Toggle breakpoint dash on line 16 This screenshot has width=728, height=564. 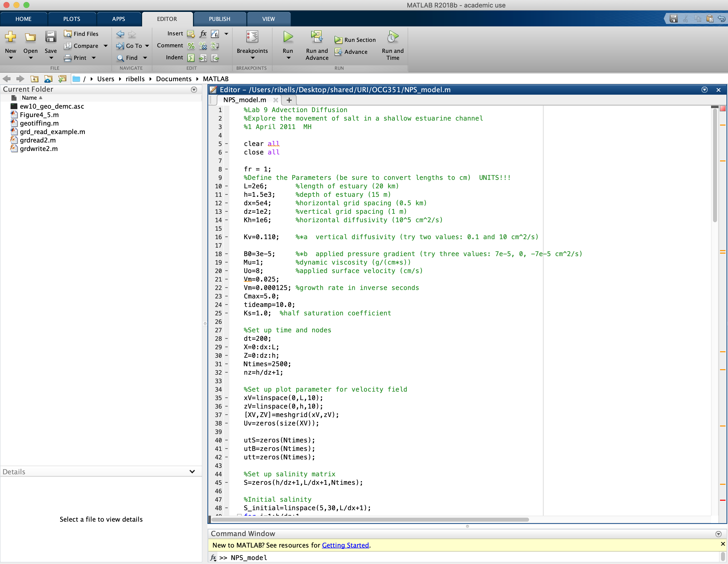227,237
